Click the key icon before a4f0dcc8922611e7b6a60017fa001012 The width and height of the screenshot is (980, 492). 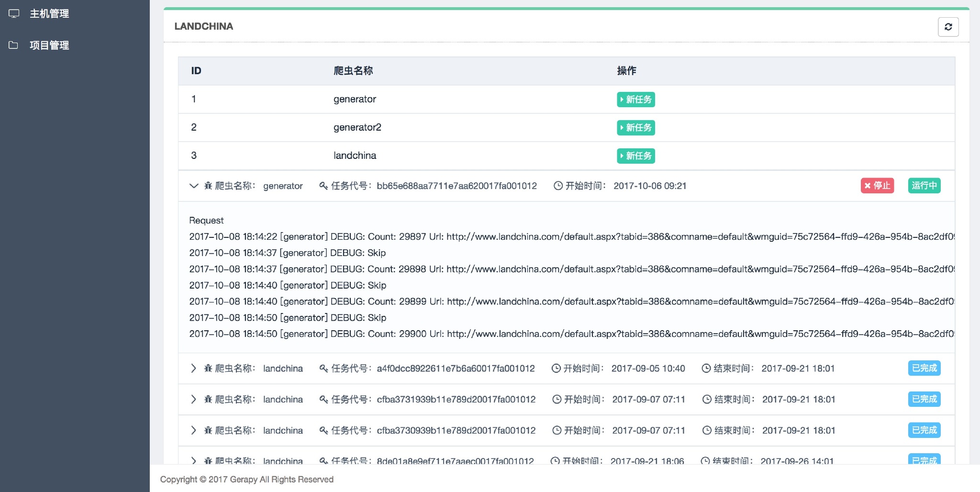pos(323,368)
